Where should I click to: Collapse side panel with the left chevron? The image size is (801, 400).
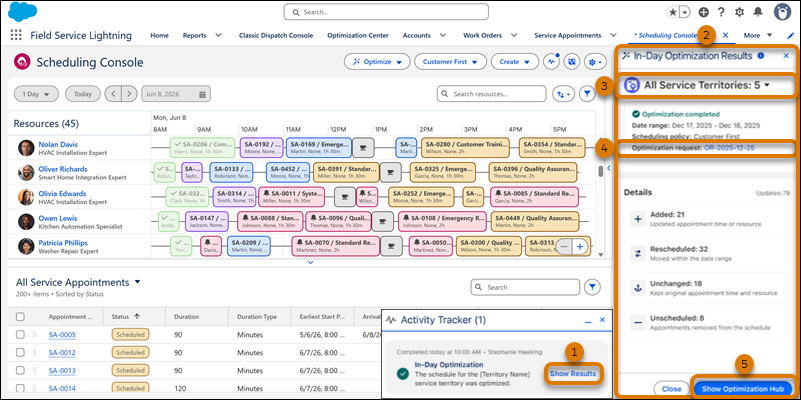608,167
